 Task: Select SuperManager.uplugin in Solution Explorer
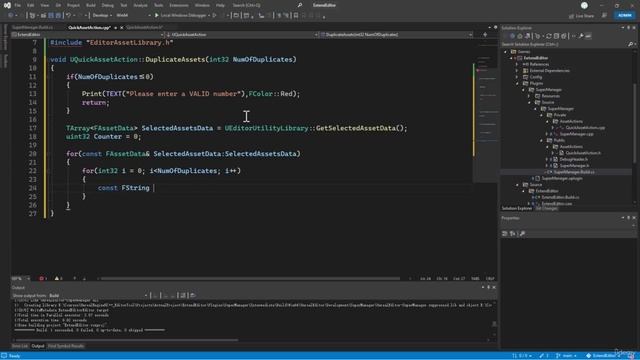coord(562,178)
